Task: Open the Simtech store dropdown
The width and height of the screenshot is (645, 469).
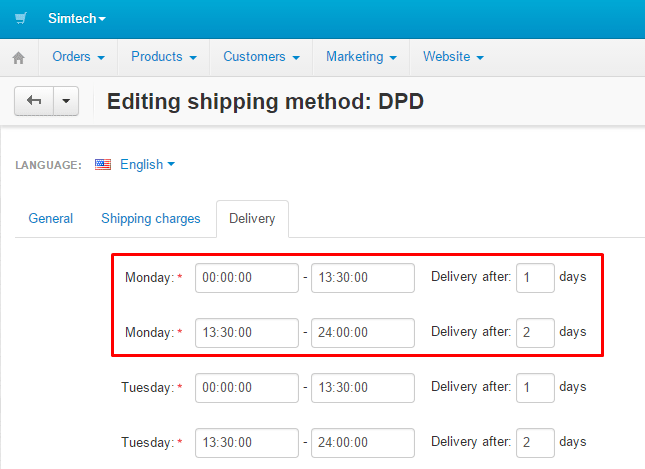Action: point(77,18)
